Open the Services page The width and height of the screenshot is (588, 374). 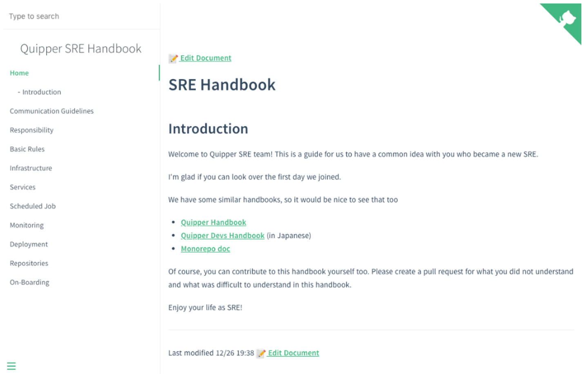pyautogui.click(x=22, y=187)
